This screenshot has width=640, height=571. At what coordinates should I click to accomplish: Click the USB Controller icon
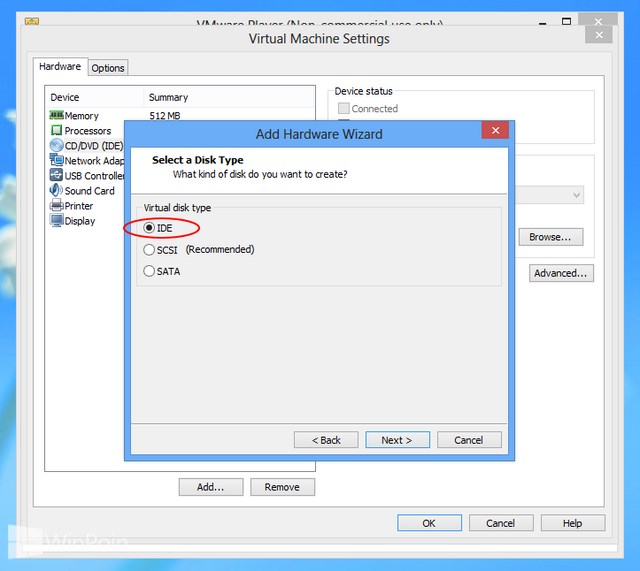[56, 175]
